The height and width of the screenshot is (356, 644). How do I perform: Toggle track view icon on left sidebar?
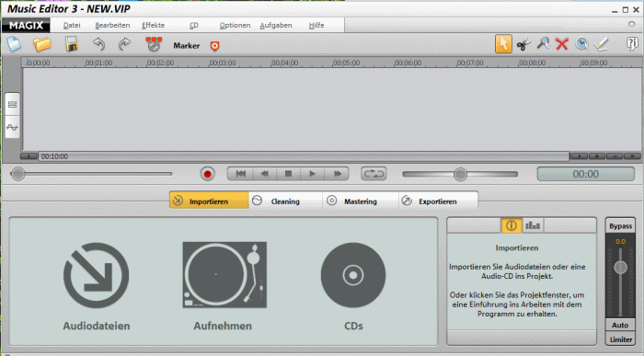point(12,104)
